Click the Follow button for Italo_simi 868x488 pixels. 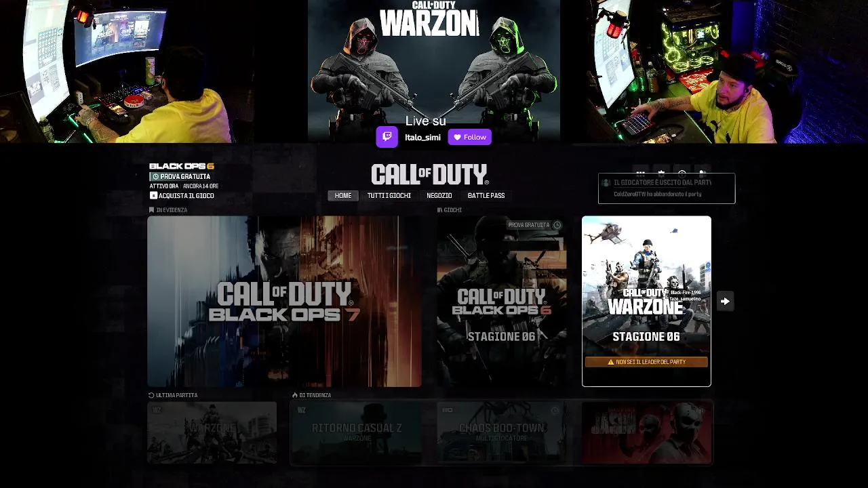click(x=469, y=137)
